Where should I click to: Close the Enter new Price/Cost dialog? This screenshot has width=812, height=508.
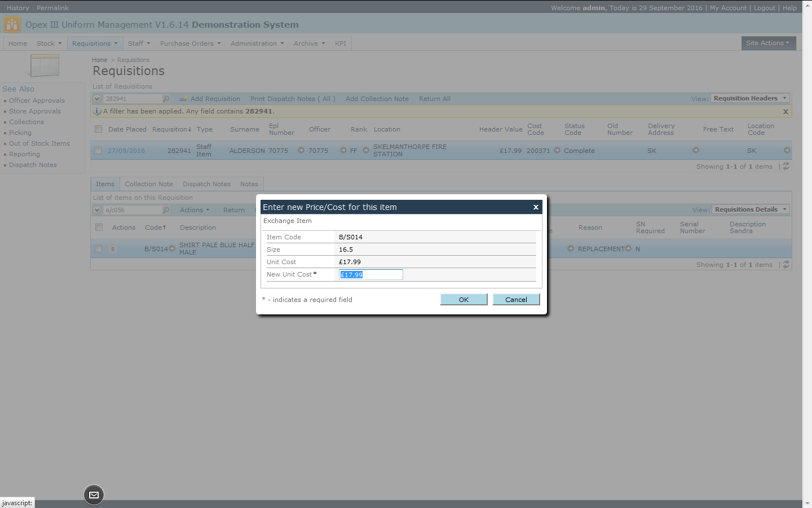click(536, 207)
